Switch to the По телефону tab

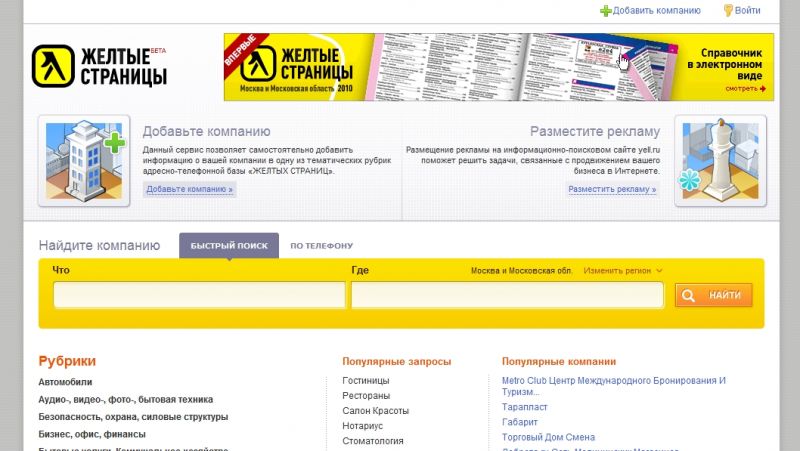tap(321, 245)
